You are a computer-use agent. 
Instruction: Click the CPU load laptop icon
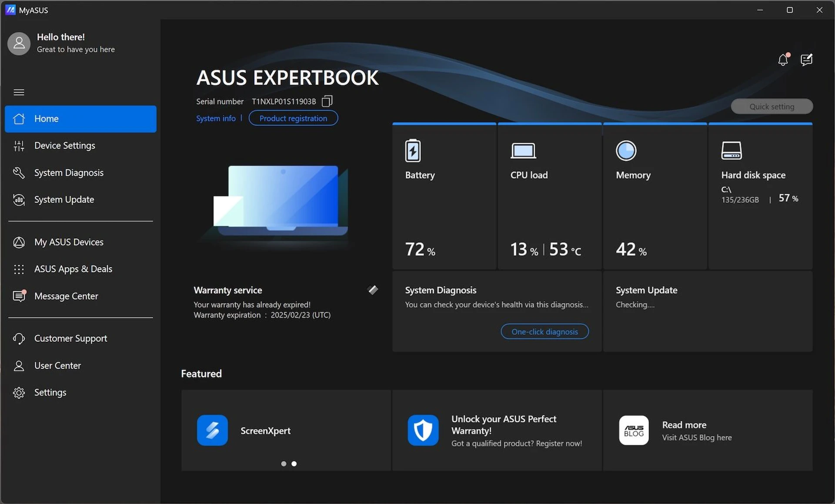coord(523,151)
